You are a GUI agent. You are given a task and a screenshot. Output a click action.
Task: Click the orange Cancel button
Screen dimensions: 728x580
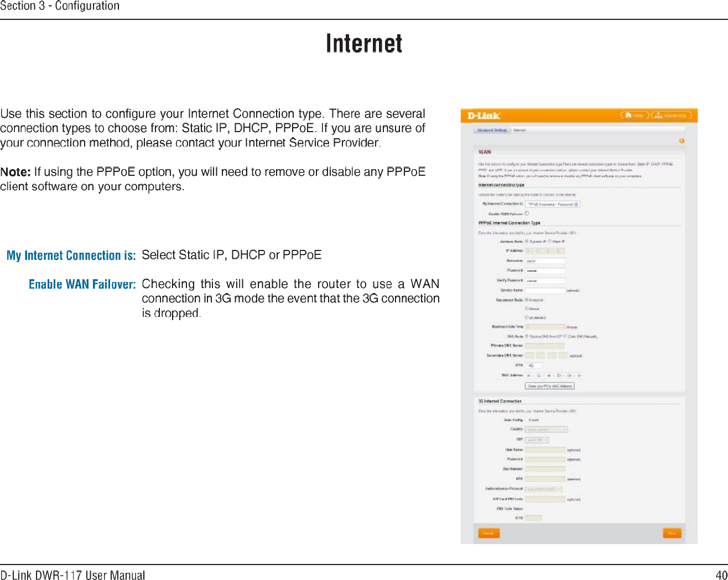488,533
